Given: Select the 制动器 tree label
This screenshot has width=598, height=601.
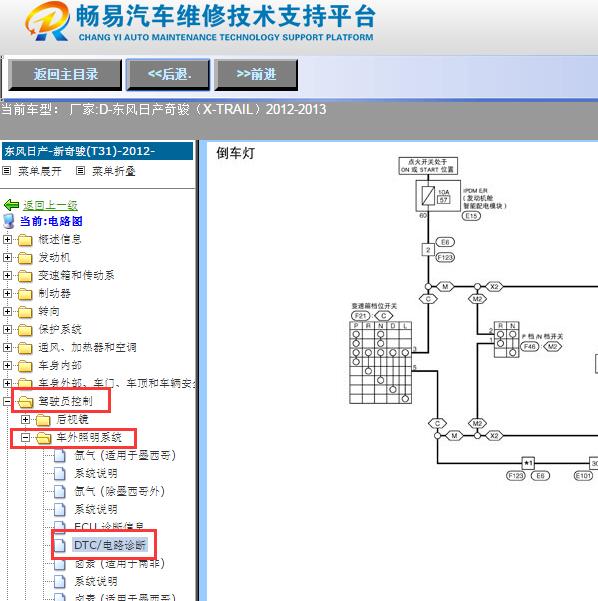Looking at the screenshot, I should 54,294.
